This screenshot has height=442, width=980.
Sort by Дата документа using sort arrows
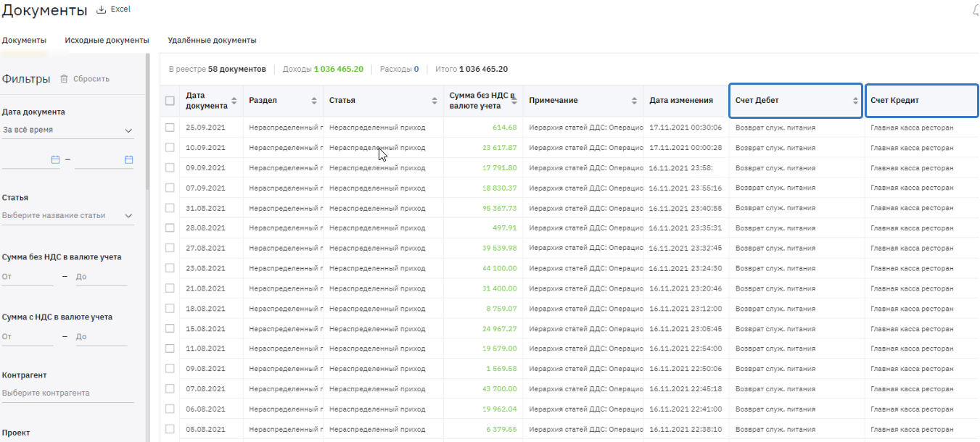click(234, 101)
